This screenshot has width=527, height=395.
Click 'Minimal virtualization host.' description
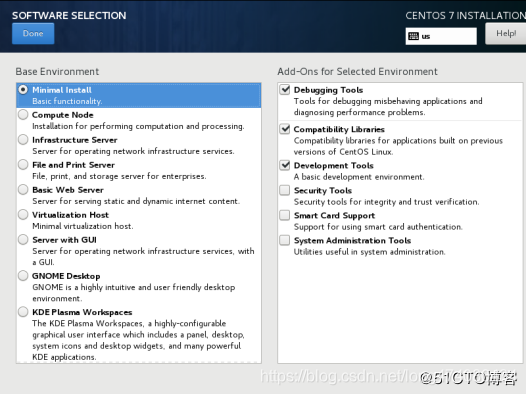coord(83,226)
